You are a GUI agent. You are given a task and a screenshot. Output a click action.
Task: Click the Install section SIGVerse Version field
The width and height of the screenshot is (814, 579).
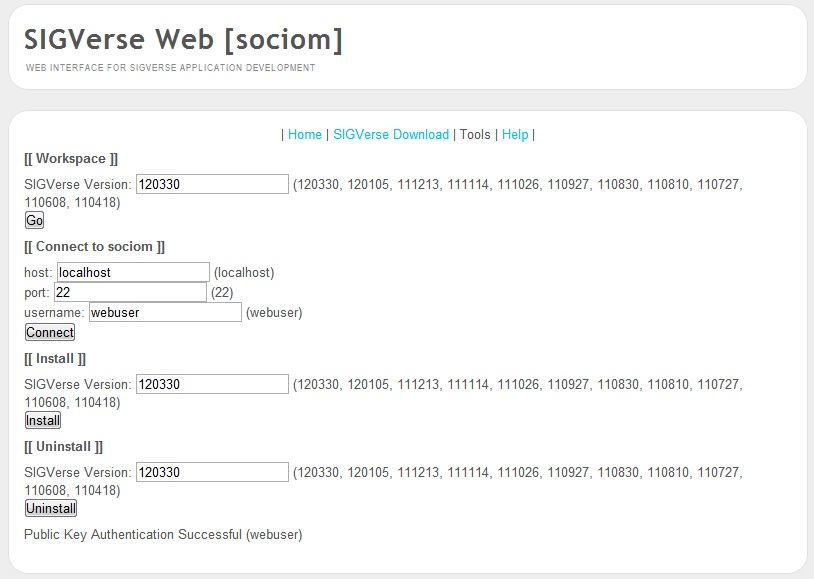212,384
